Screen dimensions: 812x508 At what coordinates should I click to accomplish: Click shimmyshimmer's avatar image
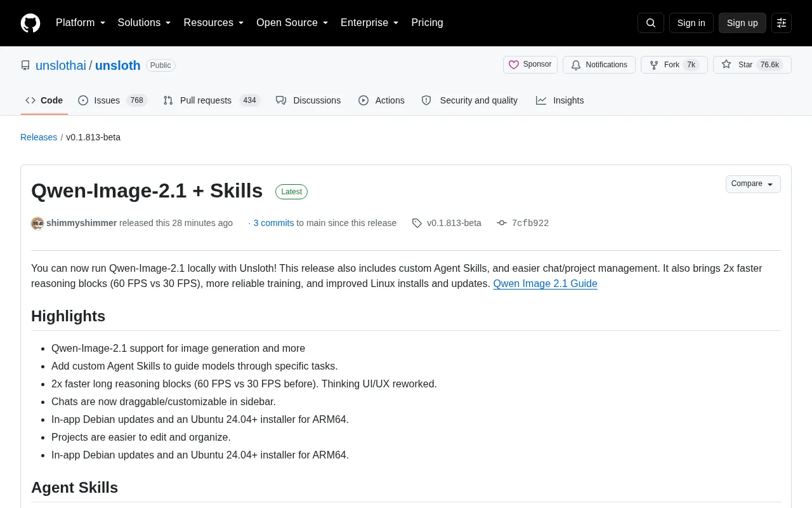(37, 223)
